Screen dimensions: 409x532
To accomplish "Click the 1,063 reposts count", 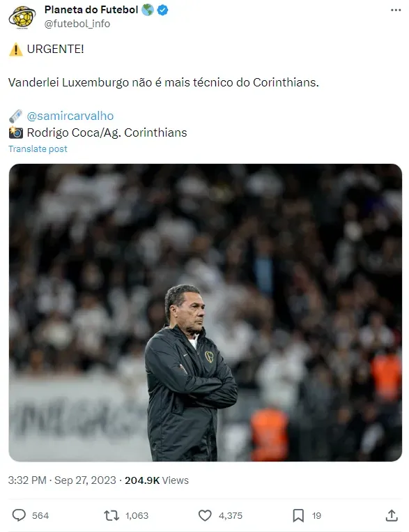I will point(137,516).
